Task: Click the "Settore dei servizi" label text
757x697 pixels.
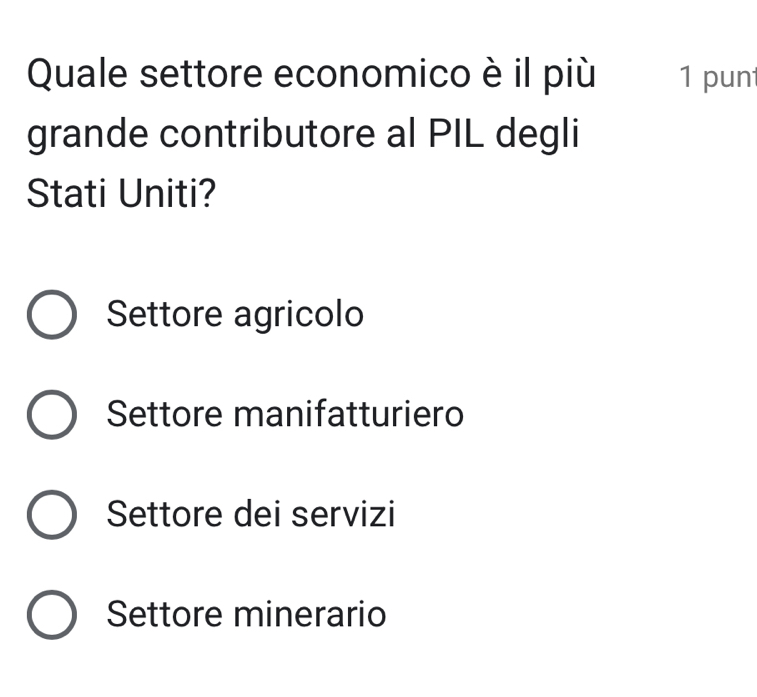Action: pos(250,515)
